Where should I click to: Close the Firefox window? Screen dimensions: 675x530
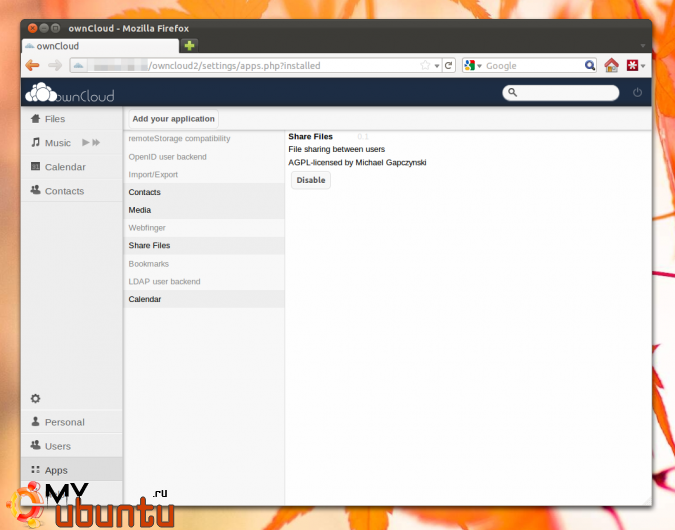click(x=32, y=28)
